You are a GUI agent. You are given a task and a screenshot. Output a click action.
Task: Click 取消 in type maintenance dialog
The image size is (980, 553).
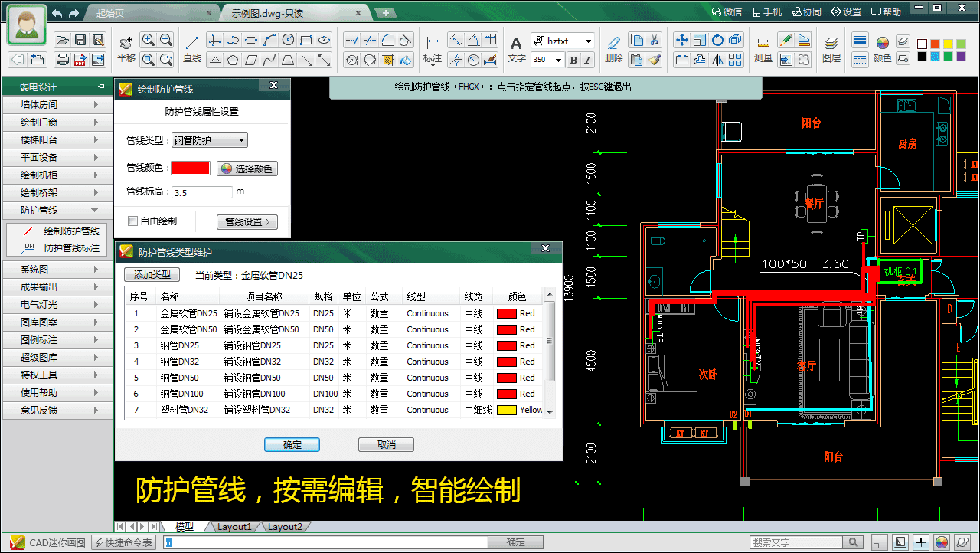point(386,444)
